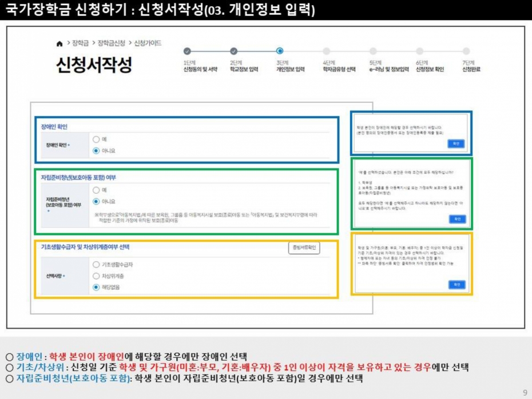Click the step 4 circle for 학자금유형 선택
The image size is (532, 399).
point(327,51)
